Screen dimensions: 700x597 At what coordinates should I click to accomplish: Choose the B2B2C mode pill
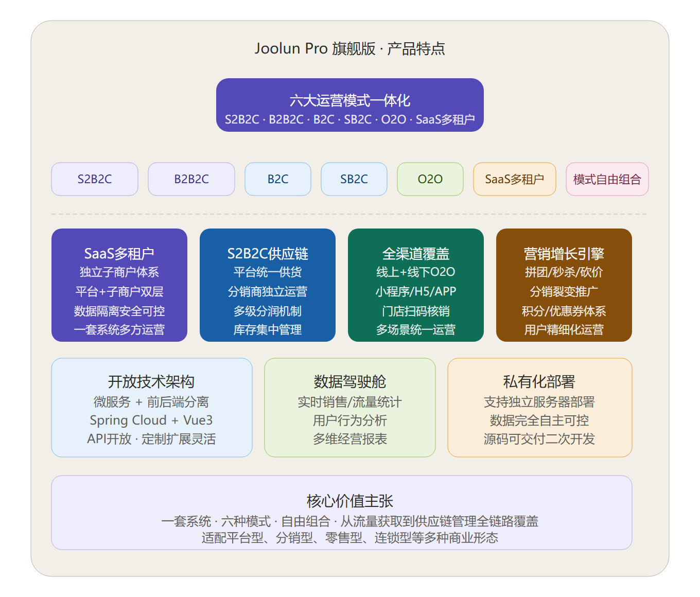pos(191,179)
